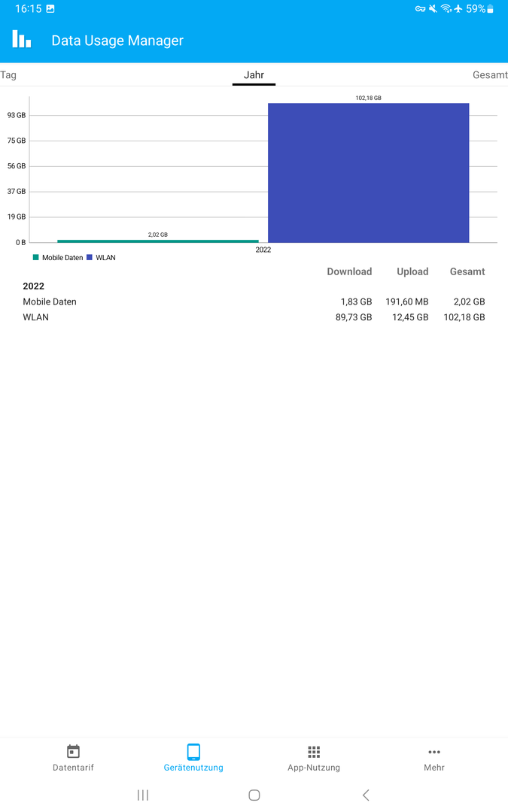
Task: Tap the Download column header
Action: (349, 271)
